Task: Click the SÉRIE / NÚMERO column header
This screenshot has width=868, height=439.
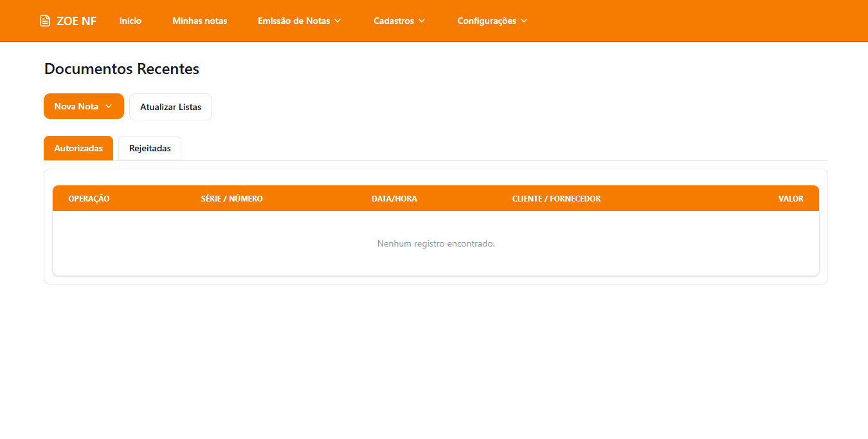Action: pos(231,198)
